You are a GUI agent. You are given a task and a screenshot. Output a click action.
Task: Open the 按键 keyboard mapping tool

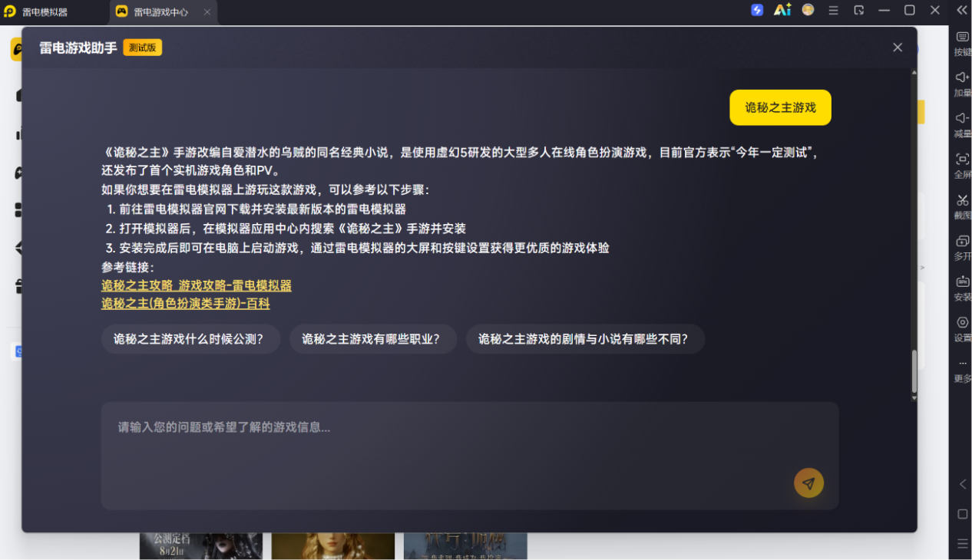tap(962, 43)
